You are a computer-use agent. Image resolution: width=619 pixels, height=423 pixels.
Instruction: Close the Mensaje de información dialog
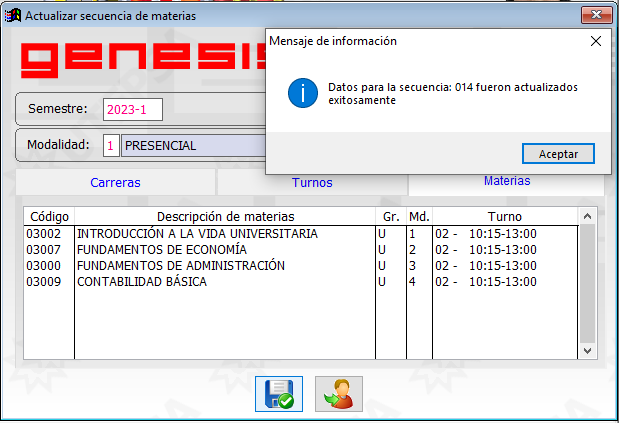tap(596, 41)
